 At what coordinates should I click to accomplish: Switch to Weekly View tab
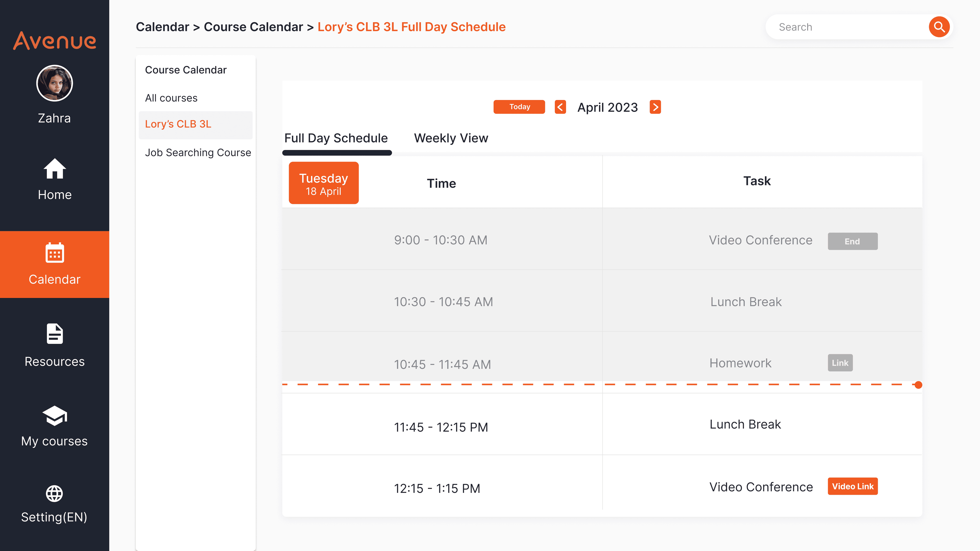point(451,138)
